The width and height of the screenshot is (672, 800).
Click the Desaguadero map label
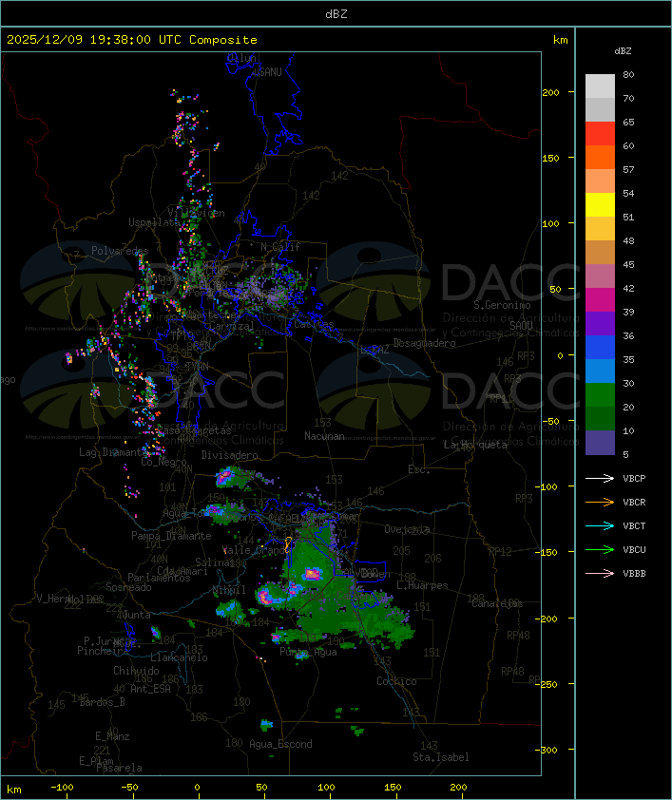coord(424,343)
